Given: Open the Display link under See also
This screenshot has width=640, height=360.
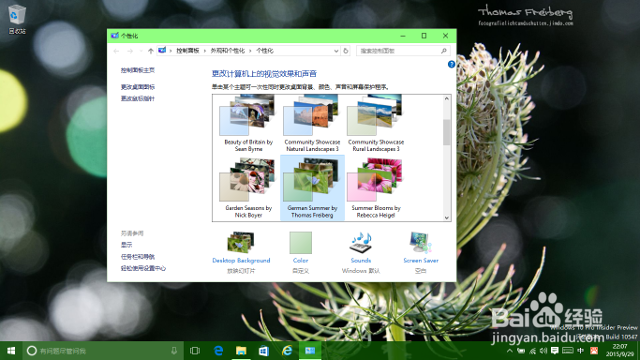Looking at the screenshot, I should click(x=127, y=245).
